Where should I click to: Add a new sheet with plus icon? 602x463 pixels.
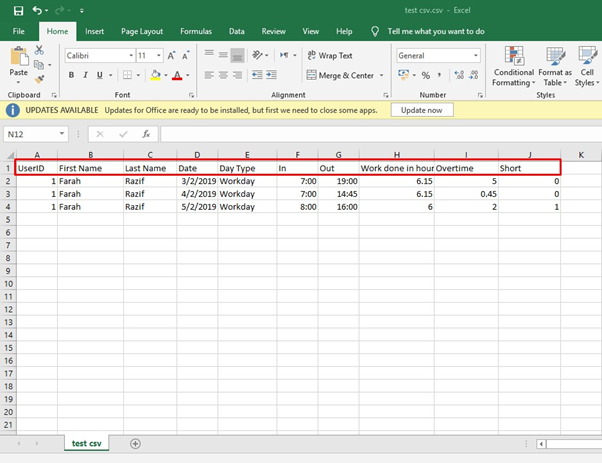pyautogui.click(x=136, y=443)
